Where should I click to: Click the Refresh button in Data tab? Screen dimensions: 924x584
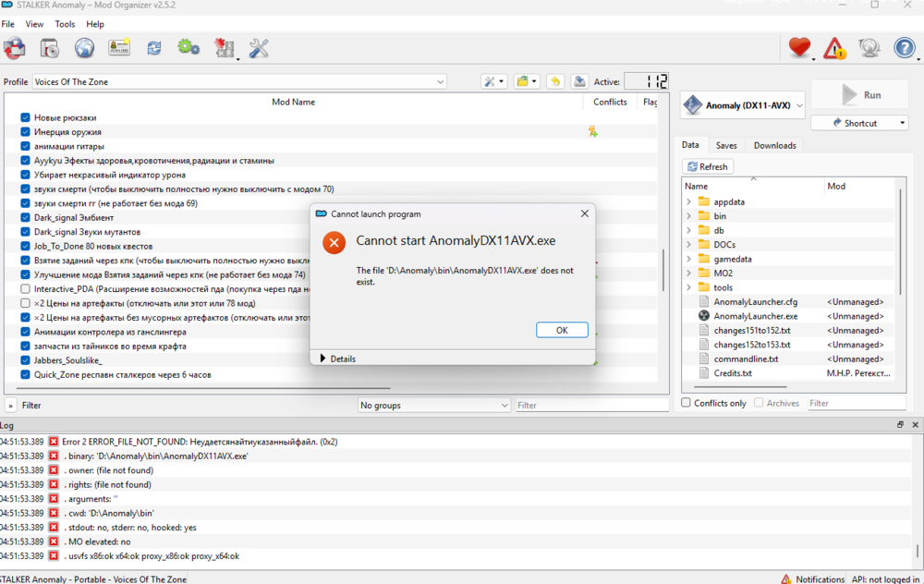point(708,166)
